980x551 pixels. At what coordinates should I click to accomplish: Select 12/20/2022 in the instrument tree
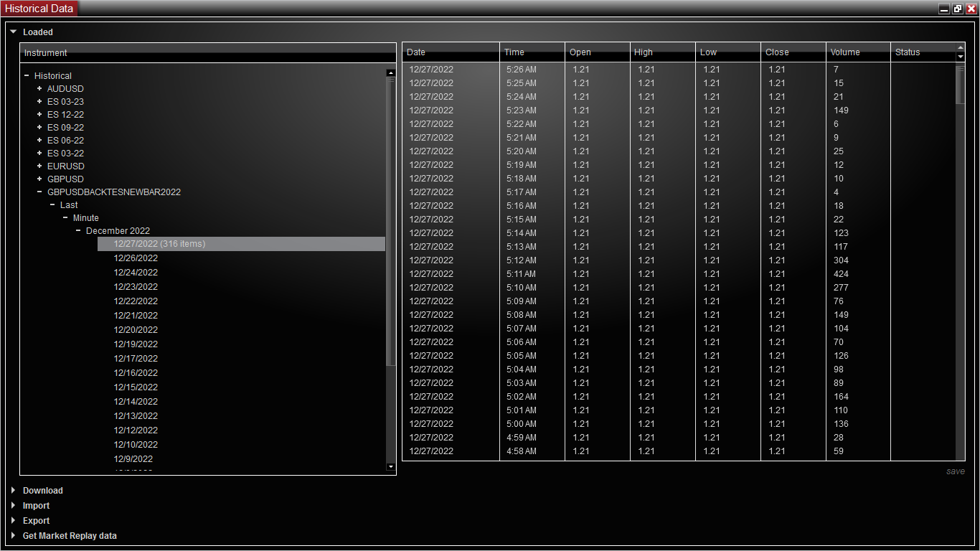[x=136, y=330]
